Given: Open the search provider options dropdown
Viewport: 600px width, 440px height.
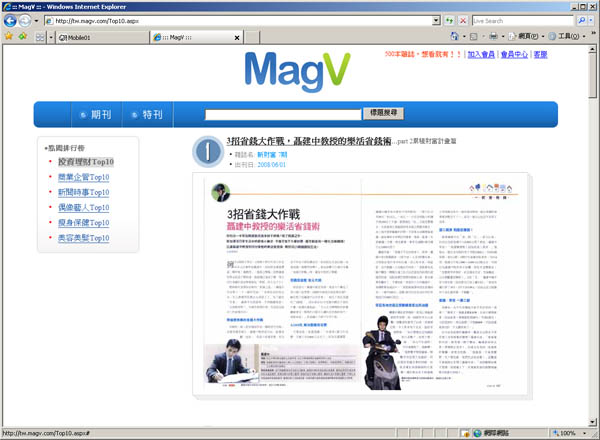Looking at the screenshot, I should [591, 21].
